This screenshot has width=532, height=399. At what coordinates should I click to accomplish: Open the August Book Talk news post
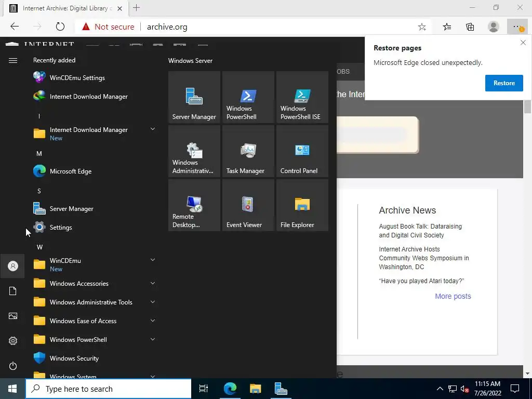(x=420, y=231)
